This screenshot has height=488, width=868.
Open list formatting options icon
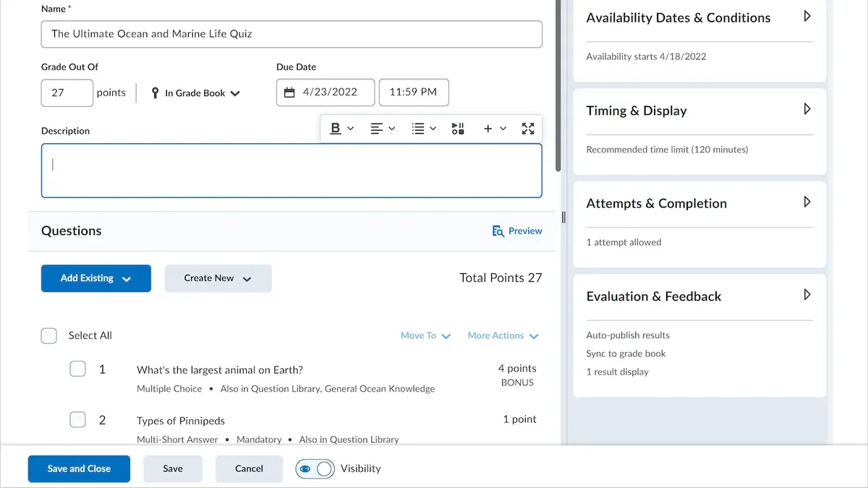(424, 129)
